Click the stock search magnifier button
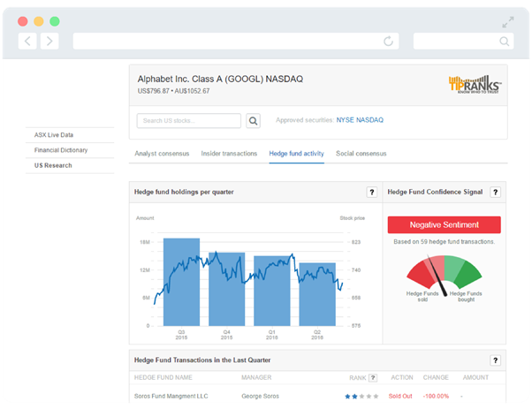Image resolution: width=532 pixels, height=409 pixels. pyautogui.click(x=253, y=121)
